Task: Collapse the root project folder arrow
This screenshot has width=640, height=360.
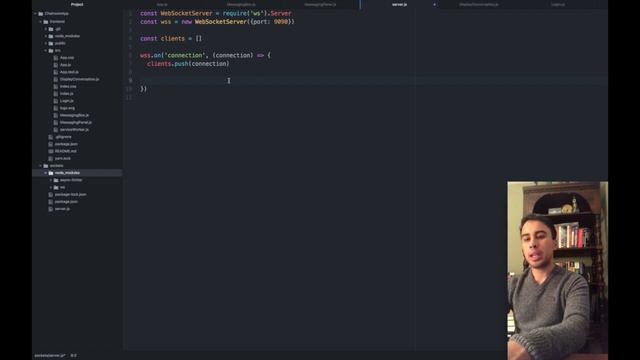Action: (36, 13)
